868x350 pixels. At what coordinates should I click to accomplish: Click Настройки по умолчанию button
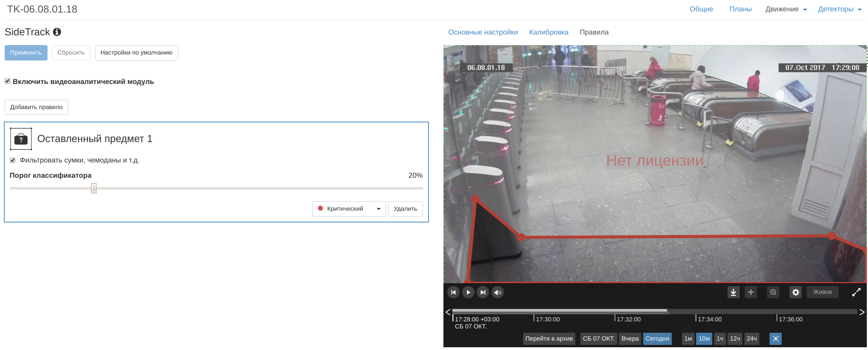click(x=136, y=53)
